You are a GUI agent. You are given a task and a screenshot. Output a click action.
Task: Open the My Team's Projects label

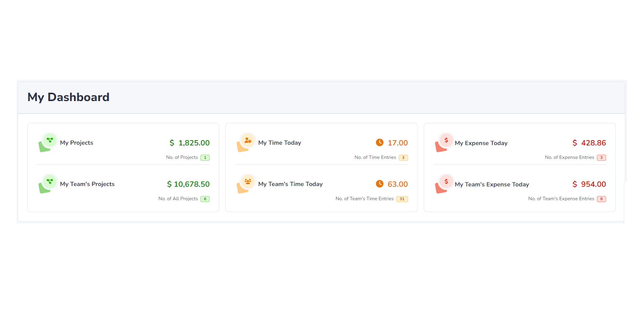87,184
